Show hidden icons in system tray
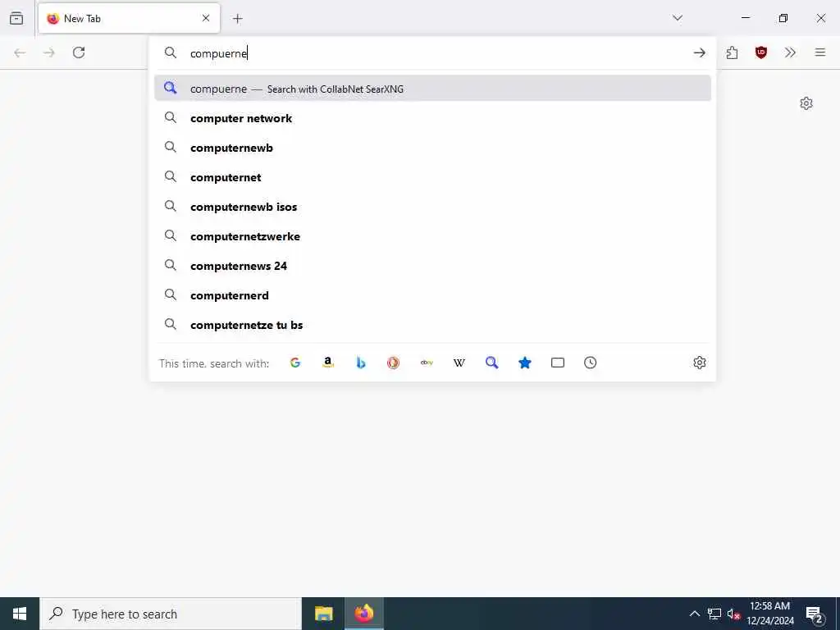The height and width of the screenshot is (630, 840). [694, 614]
